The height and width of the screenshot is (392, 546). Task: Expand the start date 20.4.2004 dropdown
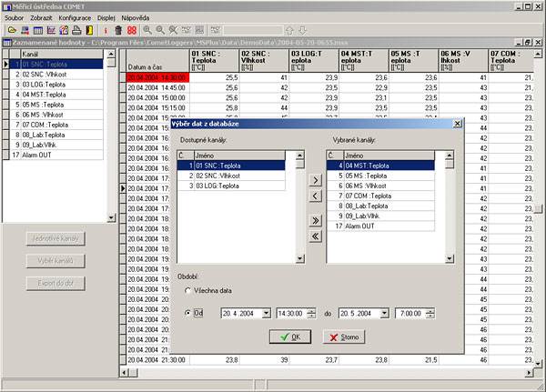(265, 313)
